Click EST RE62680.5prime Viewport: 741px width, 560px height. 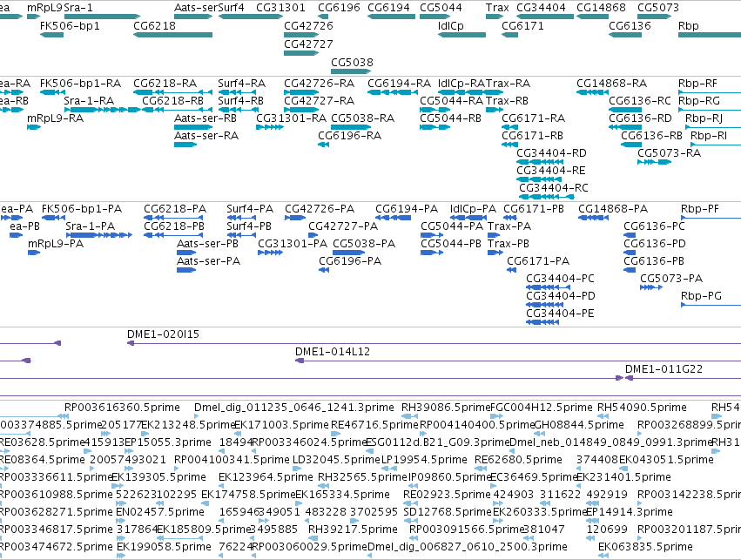coord(518,460)
